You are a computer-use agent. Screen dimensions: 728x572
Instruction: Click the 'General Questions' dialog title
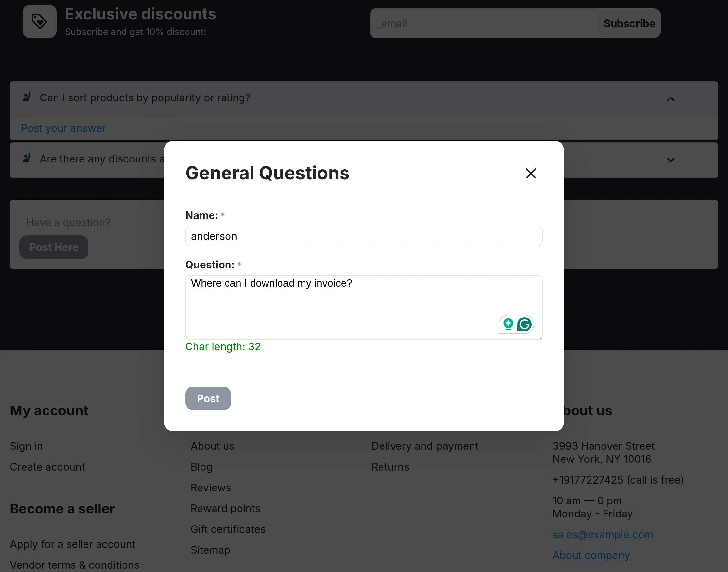[x=267, y=173]
